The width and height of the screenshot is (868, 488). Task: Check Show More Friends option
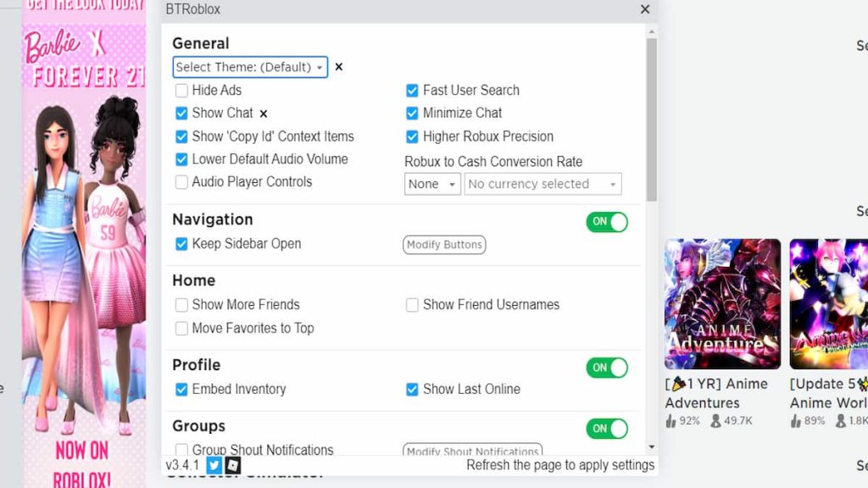(181, 304)
